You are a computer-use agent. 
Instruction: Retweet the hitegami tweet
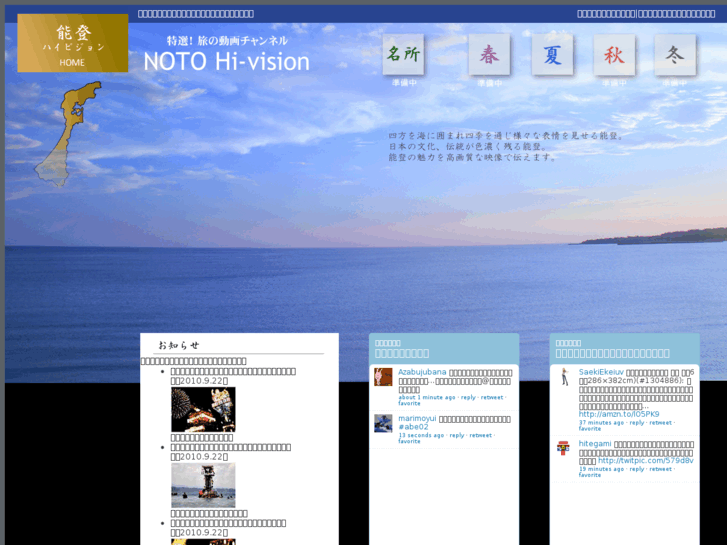click(x=660, y=469)
